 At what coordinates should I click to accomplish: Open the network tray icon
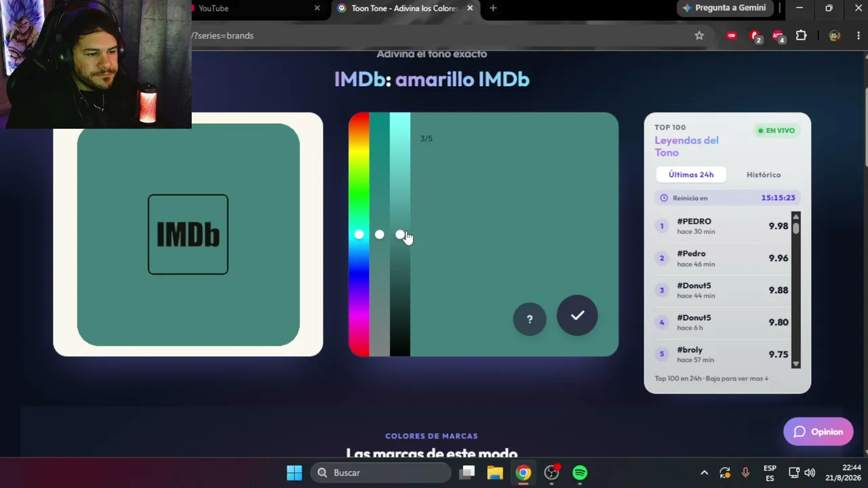(794, 472)
